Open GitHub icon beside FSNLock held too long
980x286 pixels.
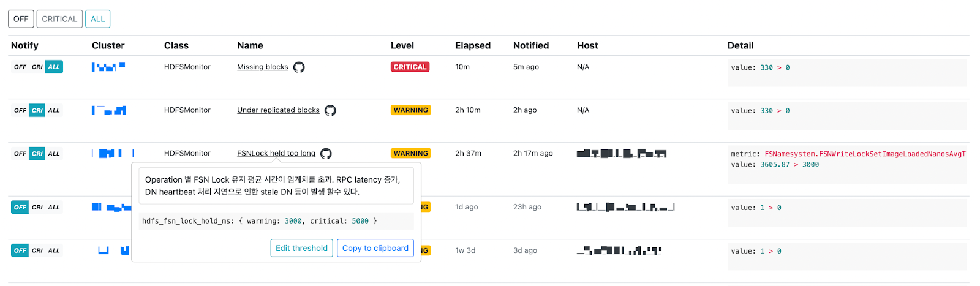point(326,154)
